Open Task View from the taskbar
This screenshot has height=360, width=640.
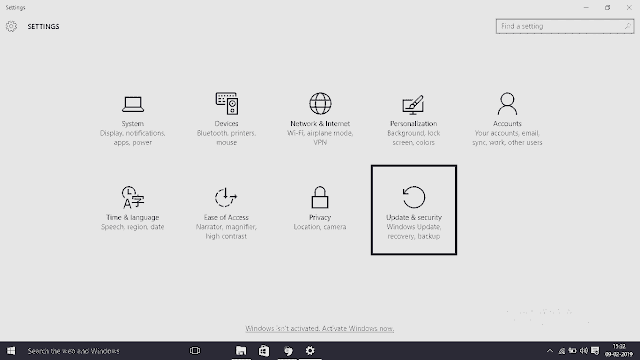[x=195, y=351]
